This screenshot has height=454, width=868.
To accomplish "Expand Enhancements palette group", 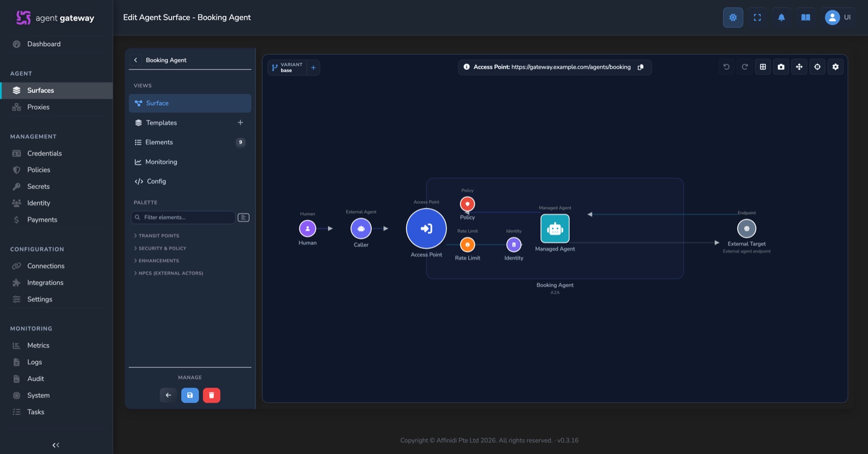I will (x=157, y=261).
